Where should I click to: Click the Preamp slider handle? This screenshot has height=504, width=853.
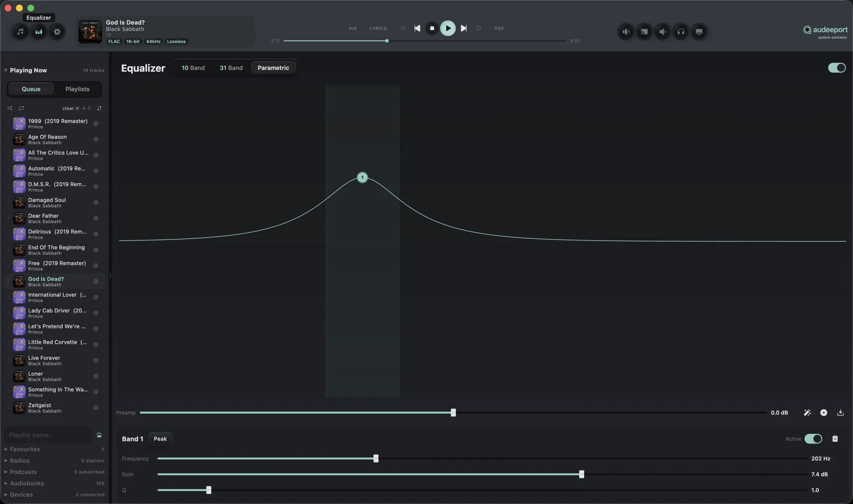(453, 413)
